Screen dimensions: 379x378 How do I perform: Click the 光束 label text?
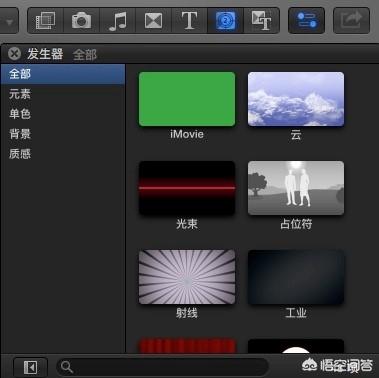pos(187,224)
